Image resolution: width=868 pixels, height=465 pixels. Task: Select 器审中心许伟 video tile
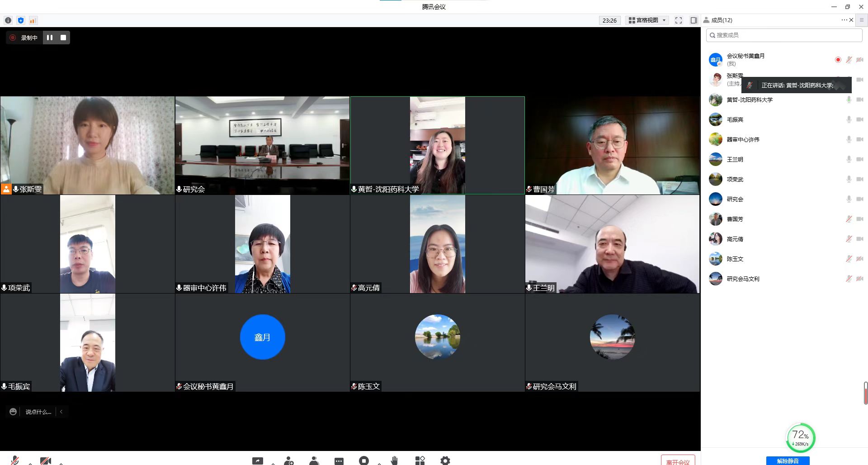[262, 244]
